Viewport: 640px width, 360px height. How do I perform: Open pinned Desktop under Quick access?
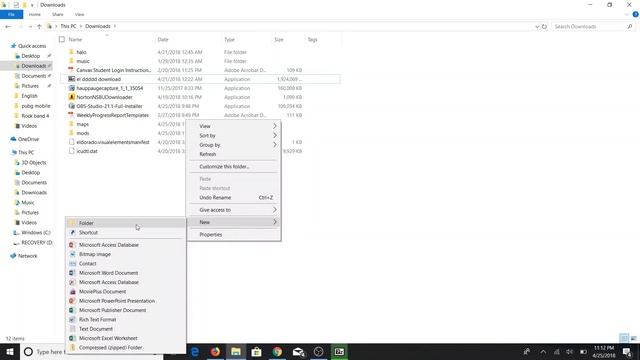(31, 56)
